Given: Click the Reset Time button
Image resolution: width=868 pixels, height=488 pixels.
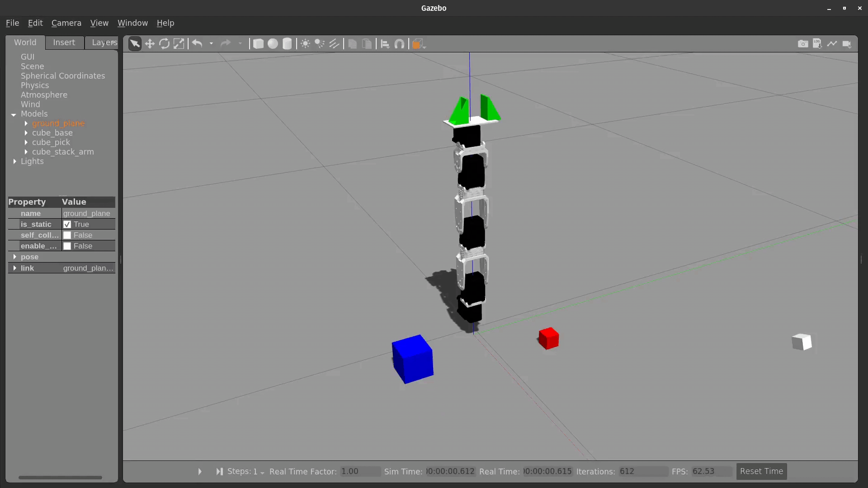Looking at the screenshot, I should [761, 471].
